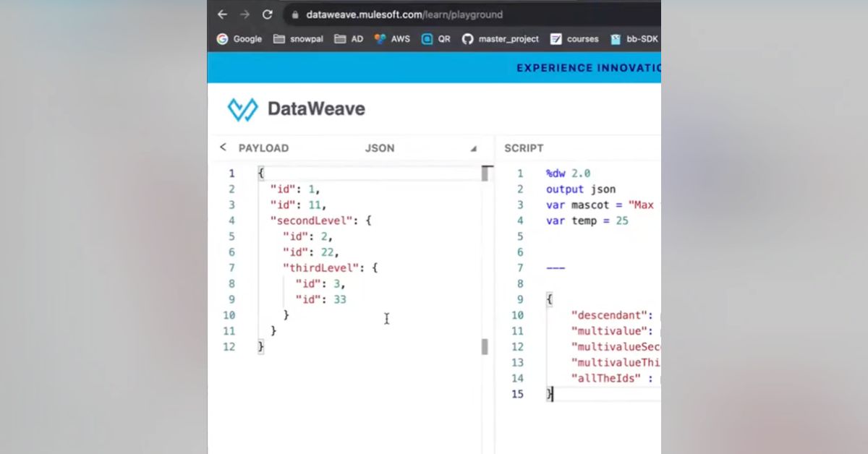Image resolution: width=868 pixels, height=454 pixels.
Task: Open the GitHub master_project bookmark
Action: (500, 39)
